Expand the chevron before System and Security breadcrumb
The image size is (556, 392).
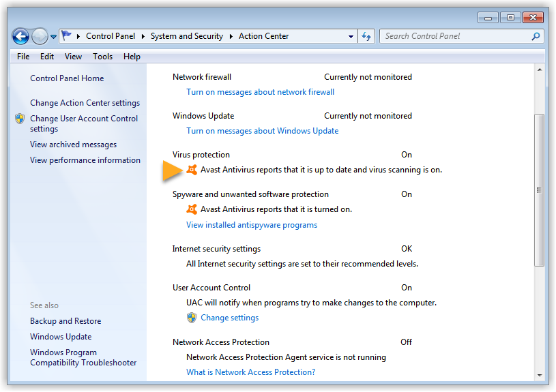143,36
